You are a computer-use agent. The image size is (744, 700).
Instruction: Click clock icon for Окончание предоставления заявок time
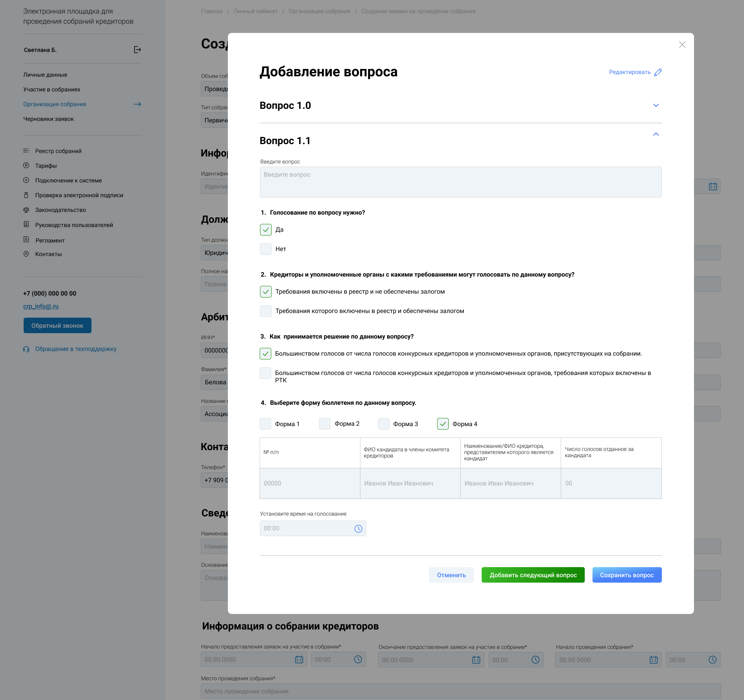(536, 660)
